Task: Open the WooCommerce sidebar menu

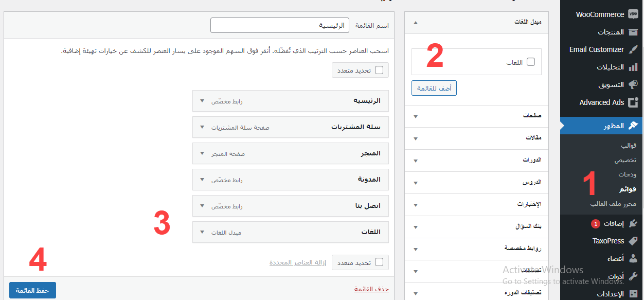Action: coord(602,14)
